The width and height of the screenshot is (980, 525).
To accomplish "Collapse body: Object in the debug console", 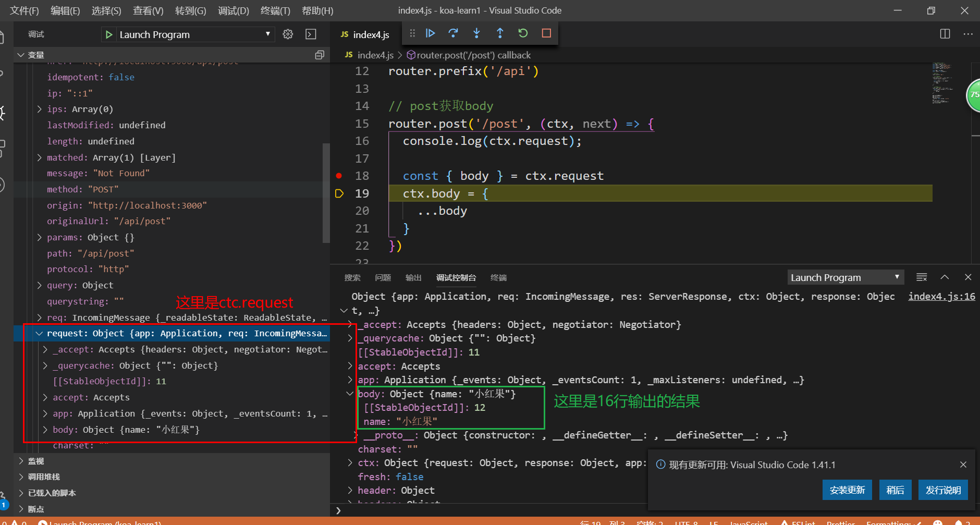I will point(350,394).
